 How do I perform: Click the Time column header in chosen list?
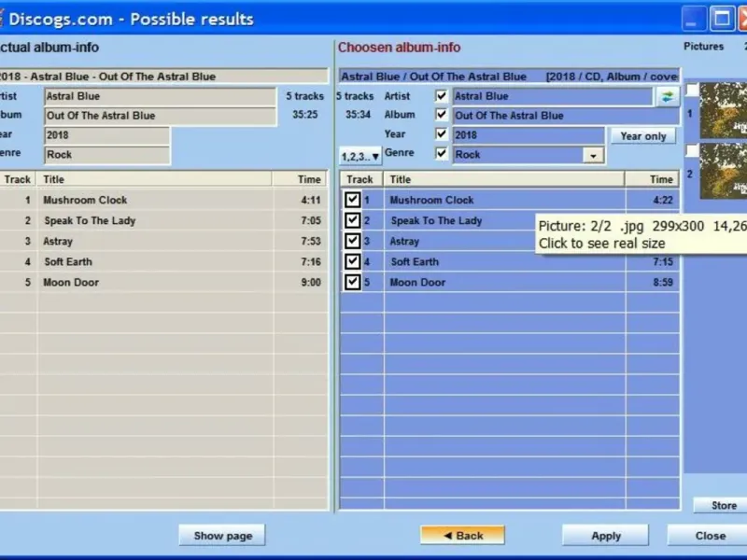point(652,179)
